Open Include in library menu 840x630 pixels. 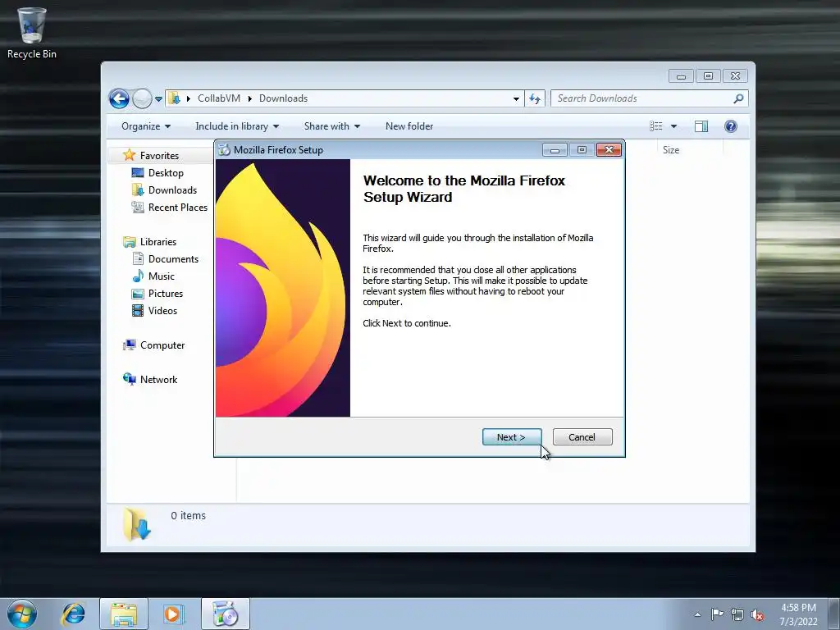pyautogui.click(x=237, y=126)
